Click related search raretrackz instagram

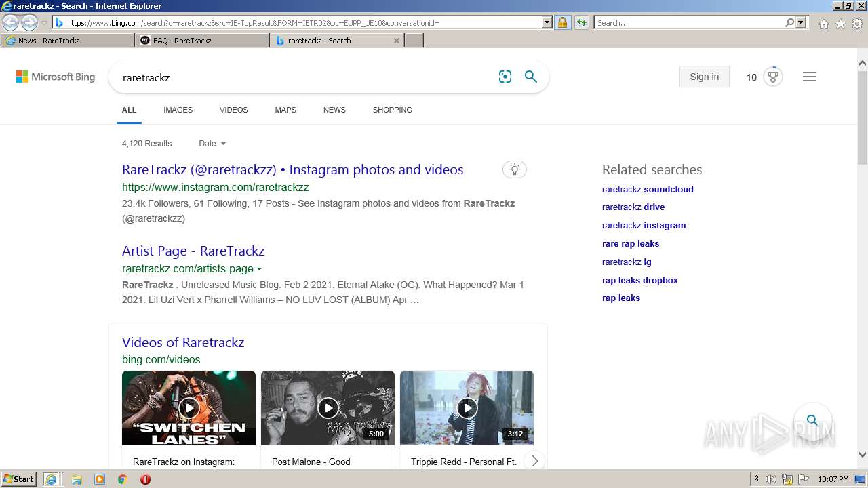coord(644,225)
